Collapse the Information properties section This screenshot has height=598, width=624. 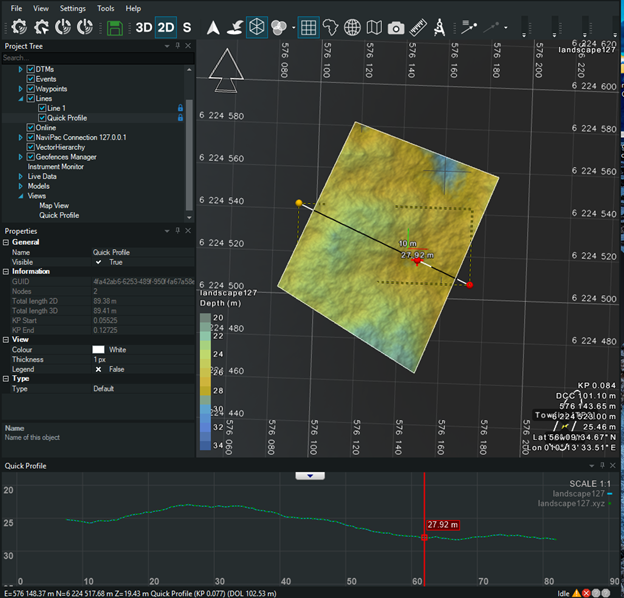[x=6, y=271]
